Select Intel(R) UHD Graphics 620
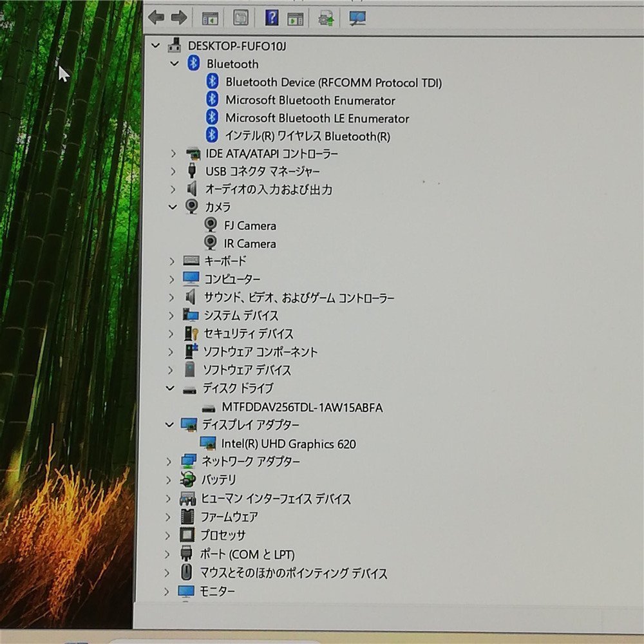 coord(289,444)
